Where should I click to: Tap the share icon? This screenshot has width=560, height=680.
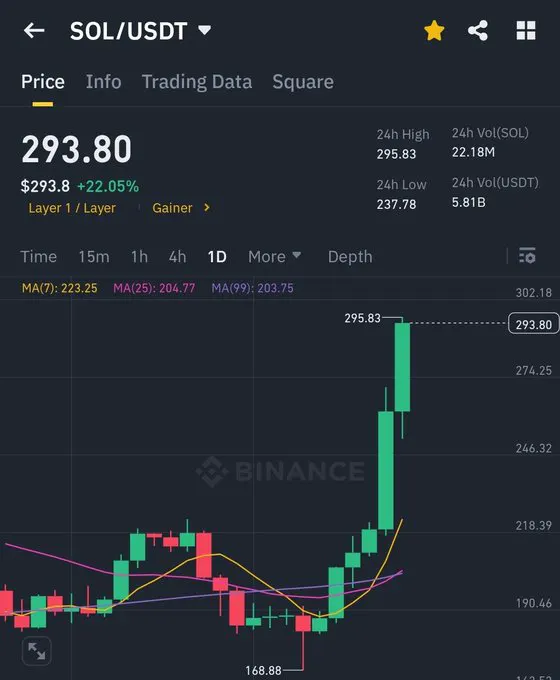click(478, 31)
